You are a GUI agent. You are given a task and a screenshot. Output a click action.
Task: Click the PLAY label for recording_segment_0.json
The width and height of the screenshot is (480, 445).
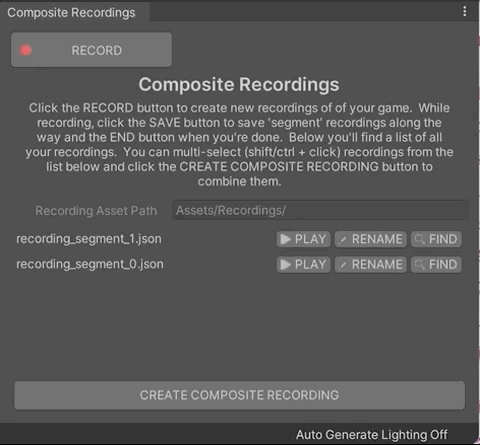tap(310, 265)
